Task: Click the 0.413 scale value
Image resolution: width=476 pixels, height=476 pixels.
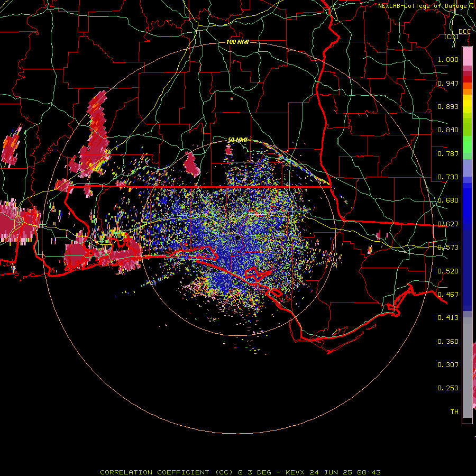Action: coord(448,317)
